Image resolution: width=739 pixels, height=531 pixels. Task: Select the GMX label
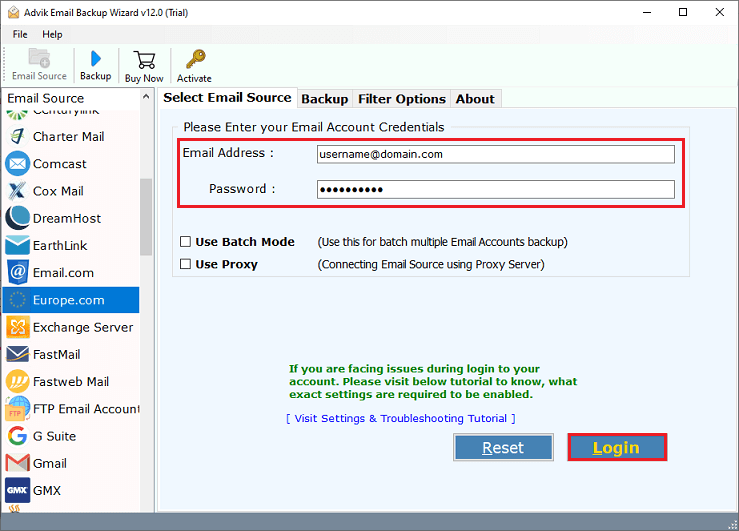click(x=47, y=491)
